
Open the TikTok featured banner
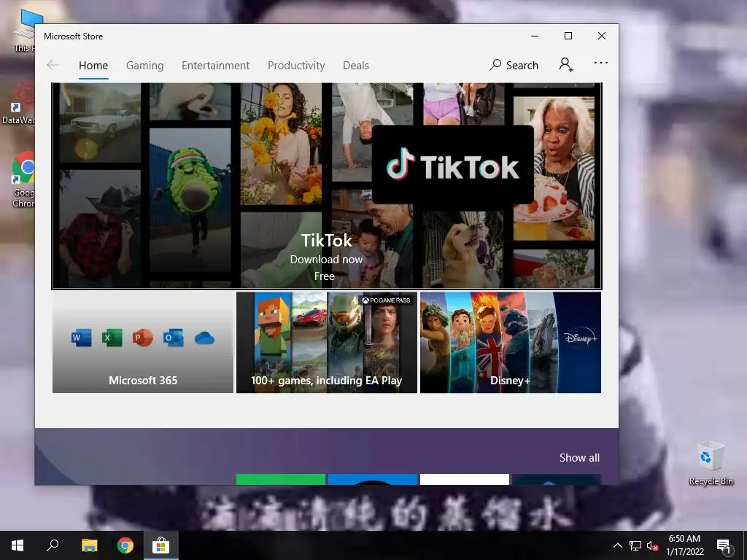click(x=327, y=186)
